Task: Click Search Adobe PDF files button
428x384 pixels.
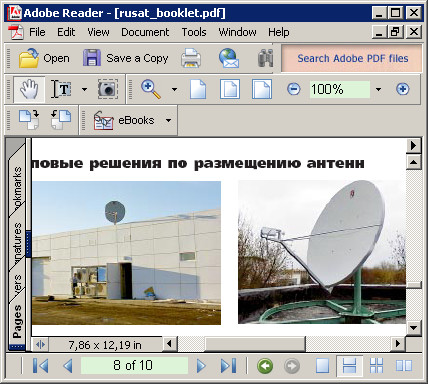Action: pyautogui.click(x=352, y=58)
